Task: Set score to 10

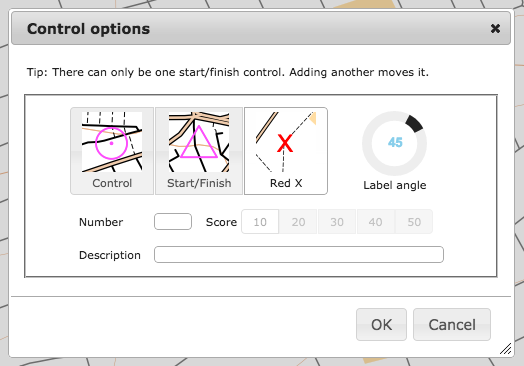Action: pyautogui.click(x=260, y=222)
